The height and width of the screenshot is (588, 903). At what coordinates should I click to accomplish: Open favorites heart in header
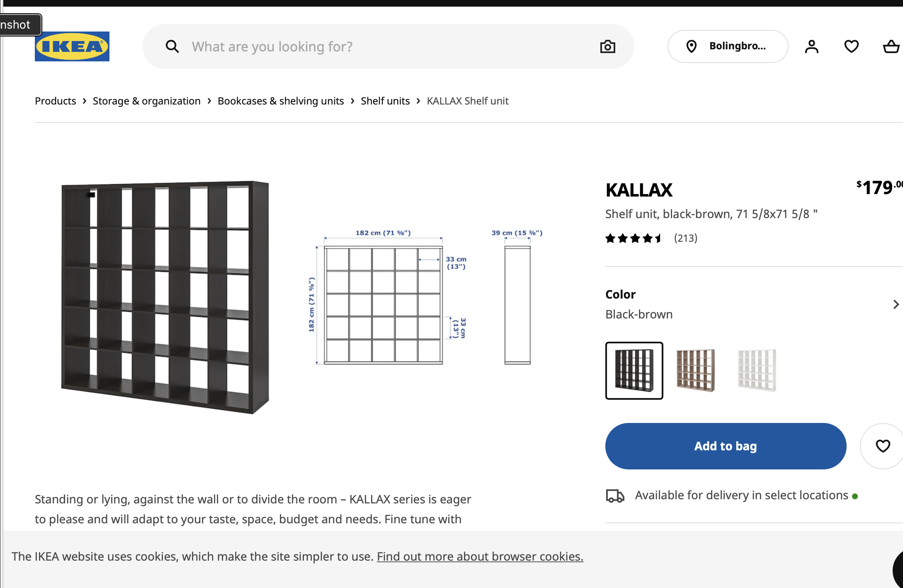tap(851, 46)
